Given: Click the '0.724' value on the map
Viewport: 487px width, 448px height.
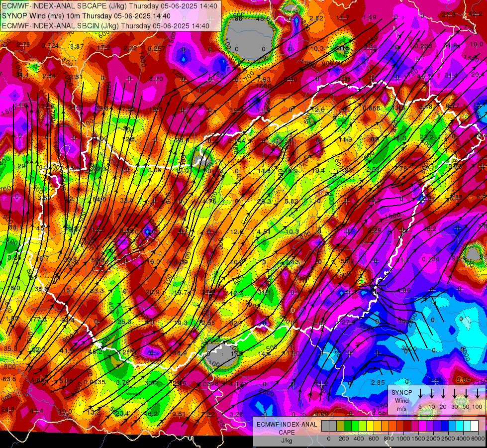Looking at the screenshot, I should pos(50,46).
